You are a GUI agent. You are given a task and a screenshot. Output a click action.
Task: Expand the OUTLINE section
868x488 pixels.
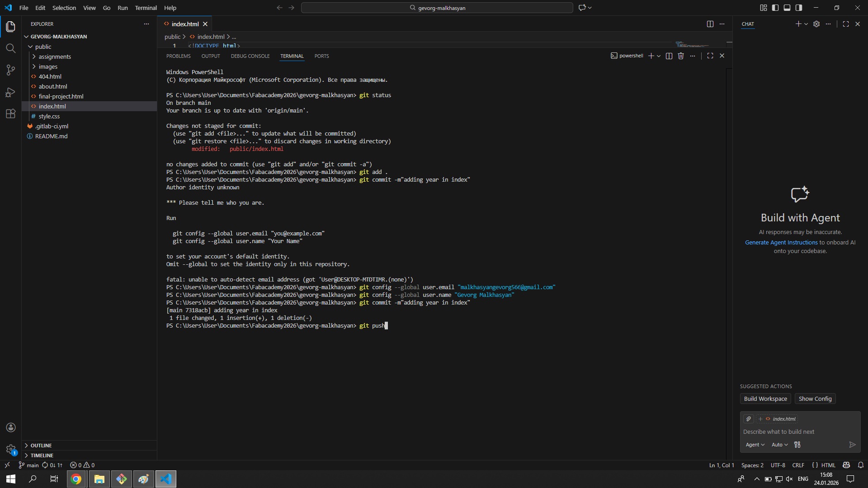click(x=41, y=445)
